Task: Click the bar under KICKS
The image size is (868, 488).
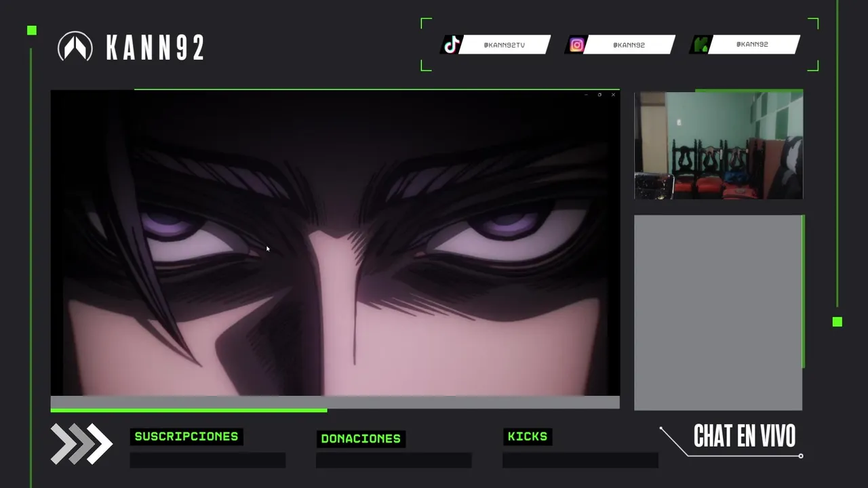Action: [x=580, y=460]
